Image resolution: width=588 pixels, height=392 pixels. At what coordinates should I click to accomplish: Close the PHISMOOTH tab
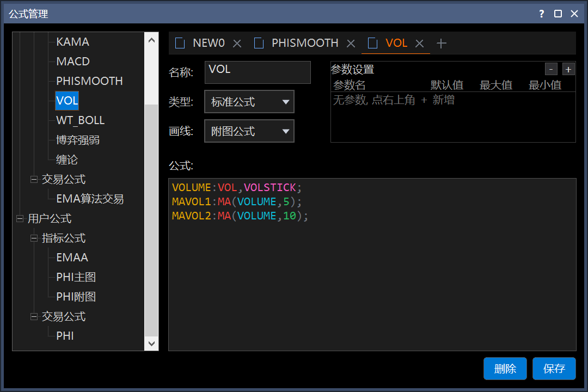point(351,44)
